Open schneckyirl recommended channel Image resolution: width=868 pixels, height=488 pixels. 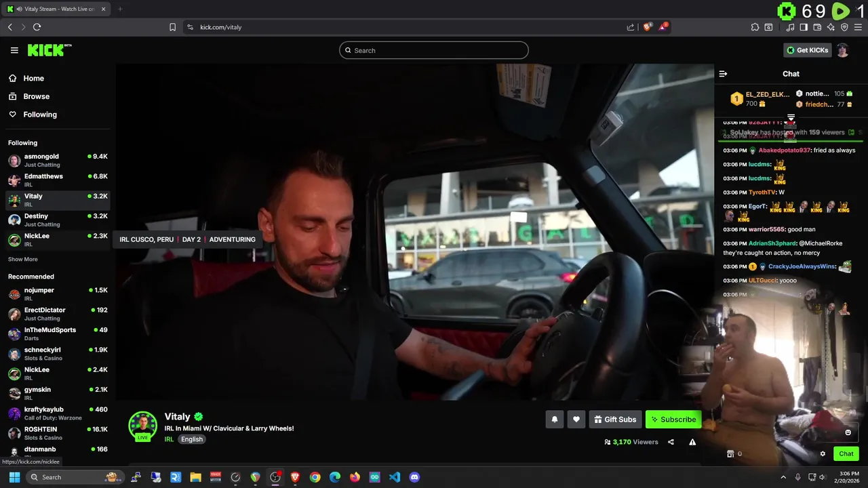click(58, 353)
